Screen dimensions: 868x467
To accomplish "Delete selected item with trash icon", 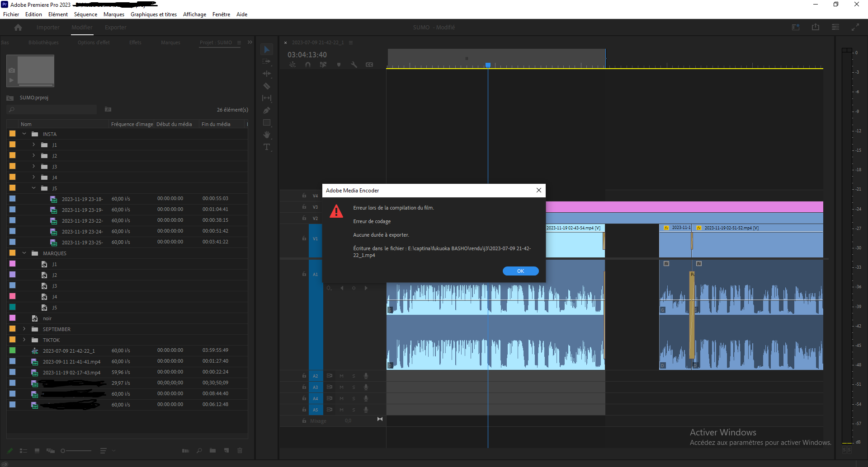I will [x=240, y=451].
